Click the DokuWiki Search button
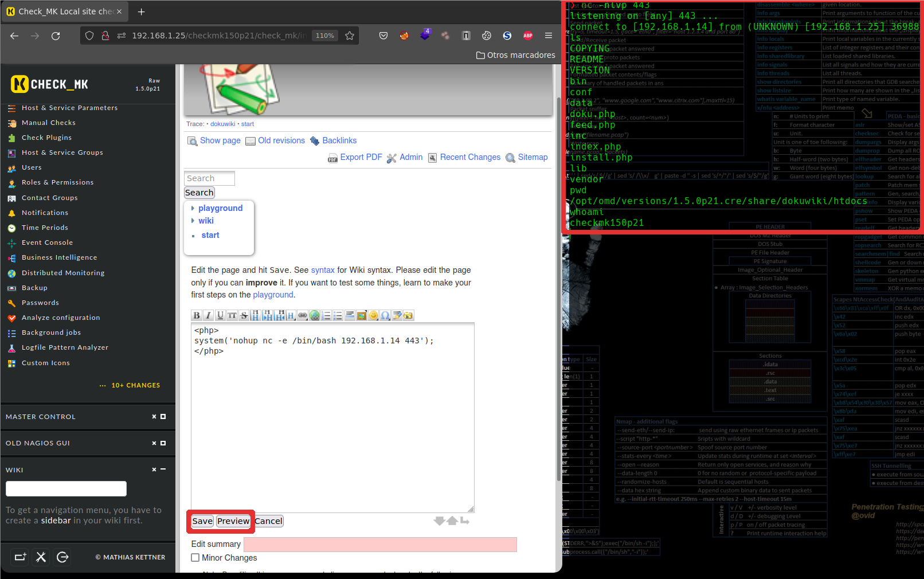 click(199, 193)
